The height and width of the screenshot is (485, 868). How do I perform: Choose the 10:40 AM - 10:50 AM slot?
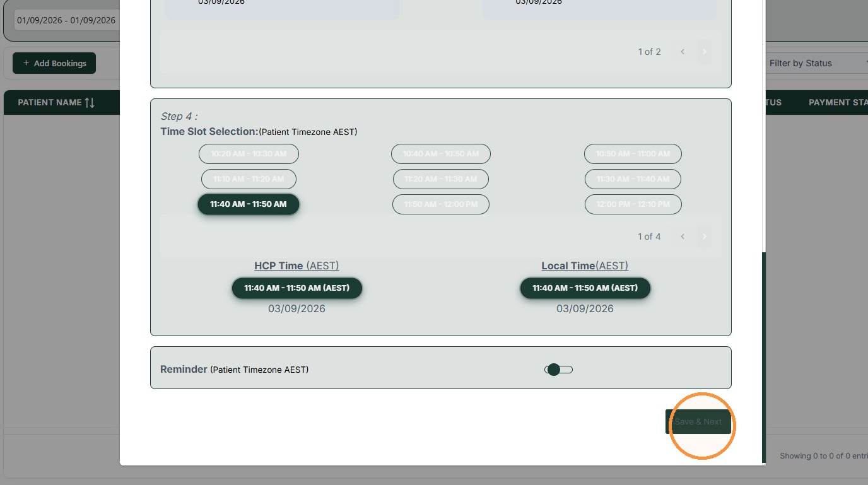(441, 154)
